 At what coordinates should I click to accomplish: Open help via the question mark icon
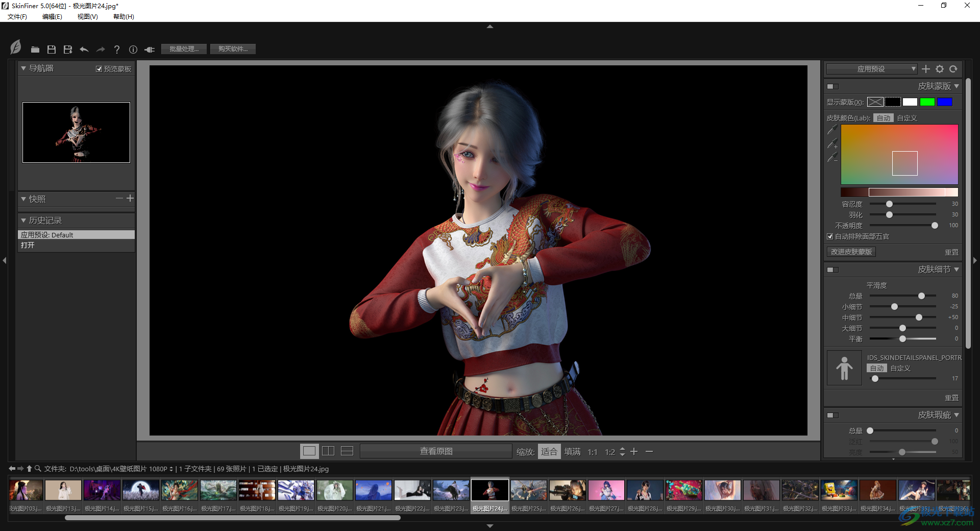point(117,50)
